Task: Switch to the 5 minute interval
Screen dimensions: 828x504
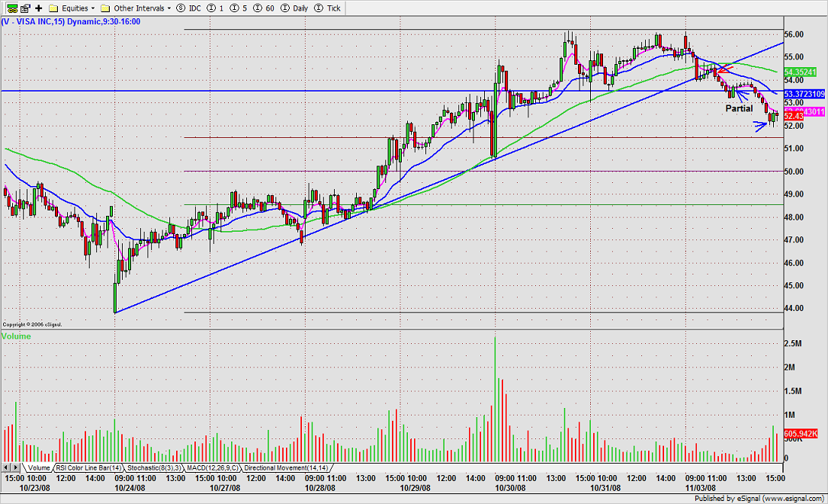Action: point(238,8)
